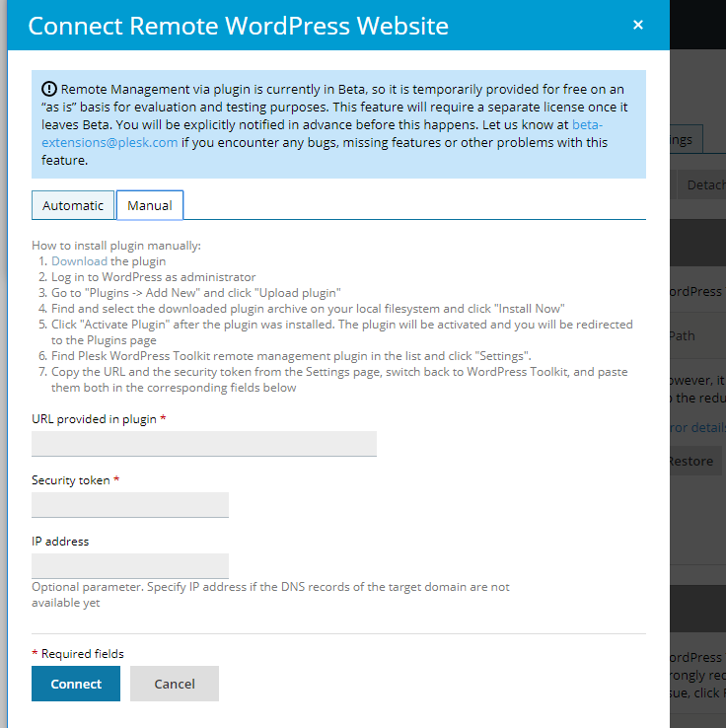Click the exclamation info icon in the beta notice
The width and height of the screenshot is (726, 728).
[x=49, y=89]
